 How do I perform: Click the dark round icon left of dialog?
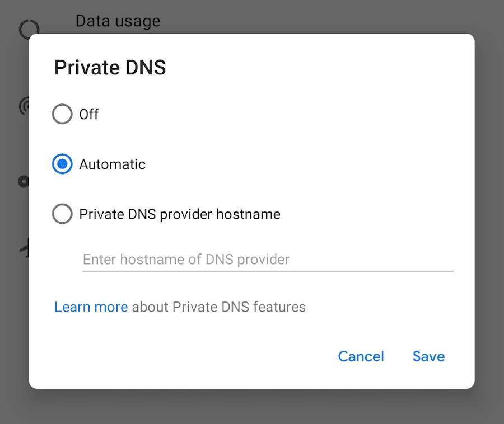(23, 182)
